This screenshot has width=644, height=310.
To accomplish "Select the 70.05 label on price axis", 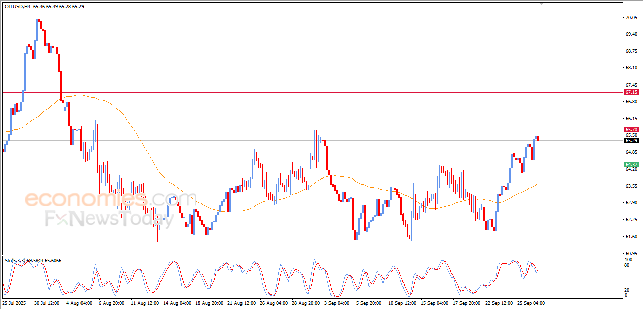I will (x=632, y=18).
